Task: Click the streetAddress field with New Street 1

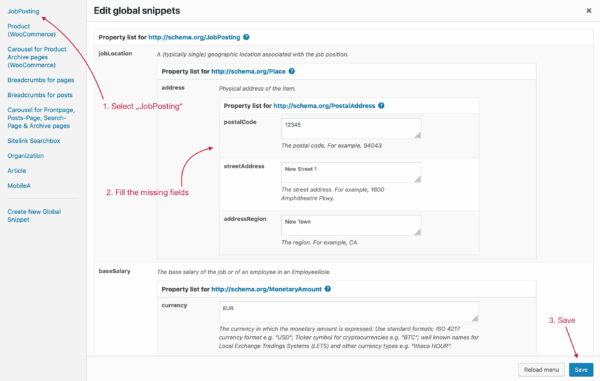Action: pos(351,173)
